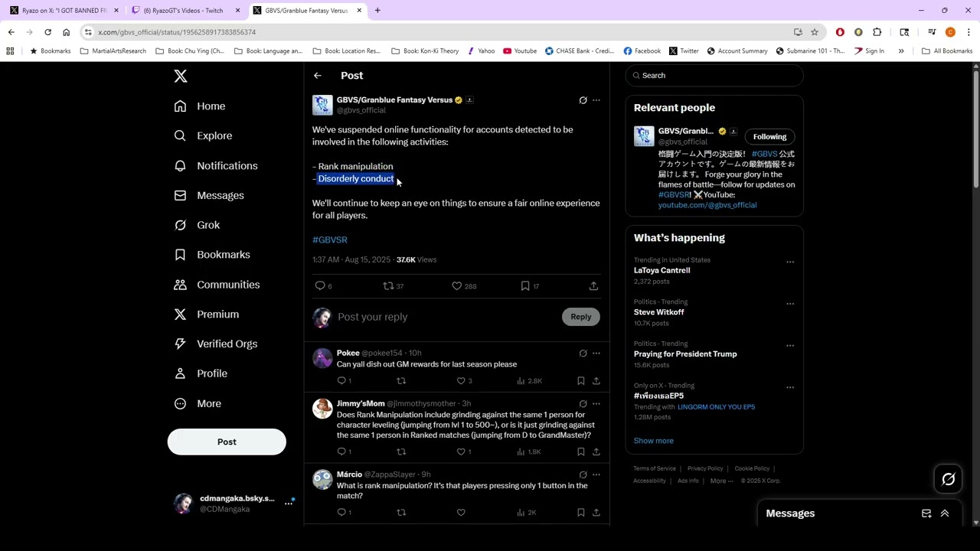Compose a new message in the Messages drawer
The height and width of the screenshot is (551, 980).
[926, 514]
